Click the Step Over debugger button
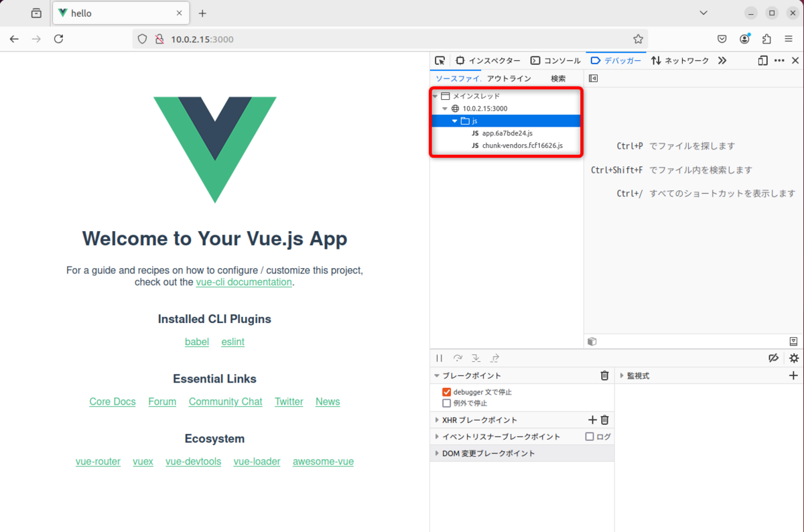This screenshot has height=532, width=804. tap(458, 358)
